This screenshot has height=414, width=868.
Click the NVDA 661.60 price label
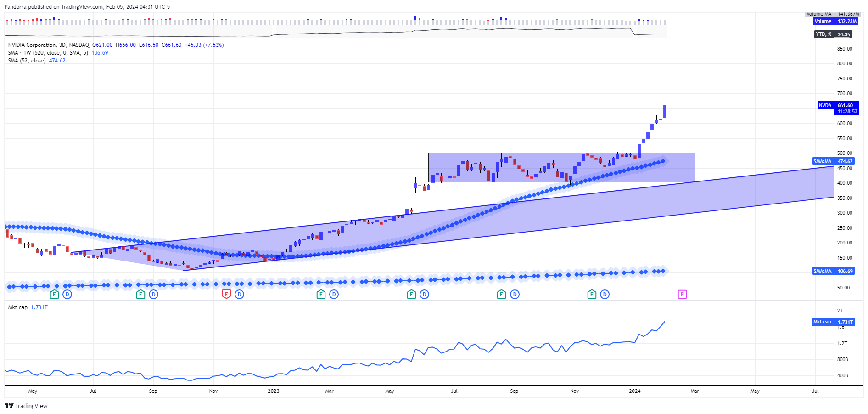coord(838,108)
